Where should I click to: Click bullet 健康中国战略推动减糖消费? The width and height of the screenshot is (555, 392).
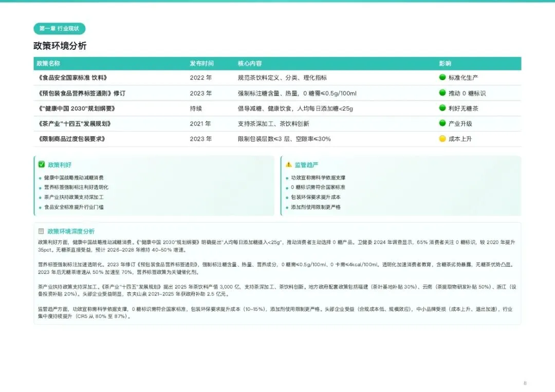click(x=73, y=178)
